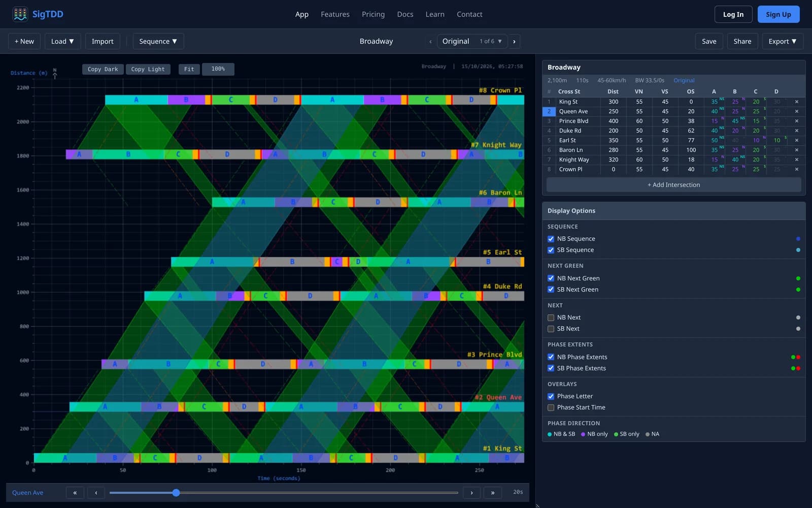Open the Pricing page

point(373,14)
